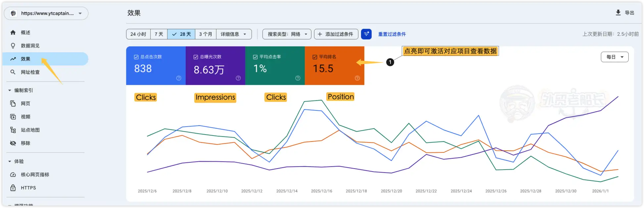Click the blue filter sort icon button
The width and height of the screenshot is (644, 208).
[x=366, y=34]
